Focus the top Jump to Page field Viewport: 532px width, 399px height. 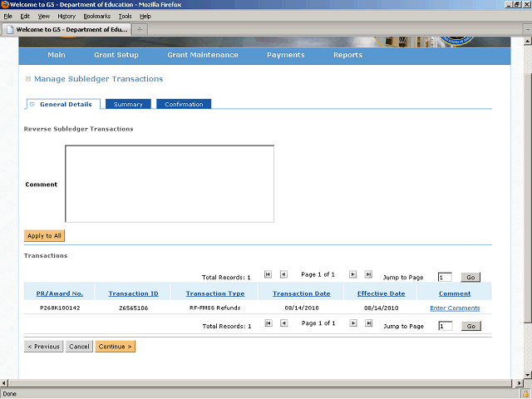click(x=446, y=277)
